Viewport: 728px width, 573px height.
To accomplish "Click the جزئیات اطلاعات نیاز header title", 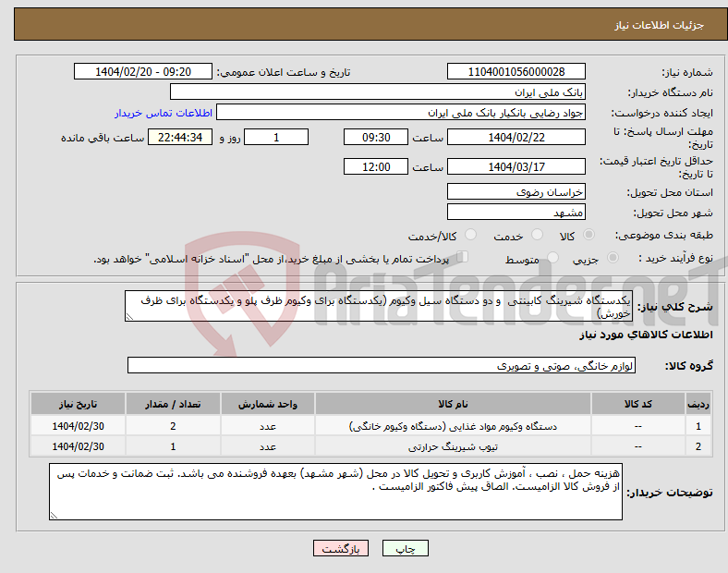I will click(659, 25).
